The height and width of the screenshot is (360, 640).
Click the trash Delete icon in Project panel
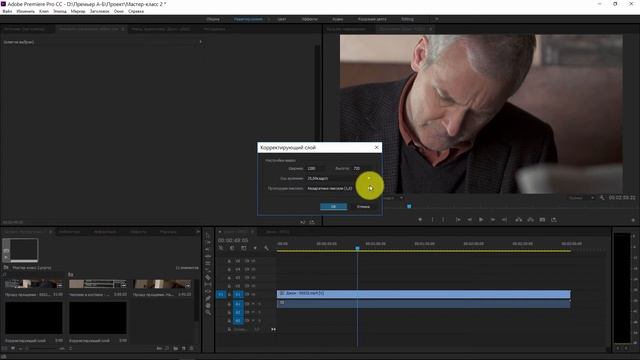[191, 348]
